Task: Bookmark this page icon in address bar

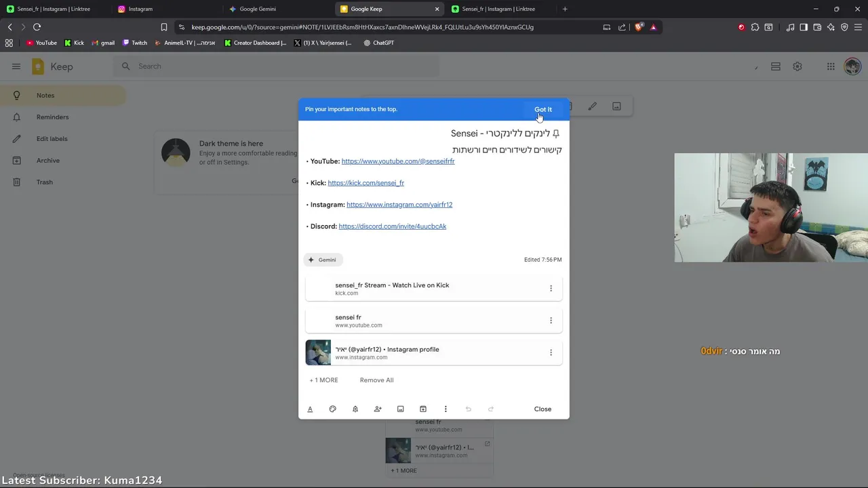Action: pyautogui.click(x=163, y=27)
